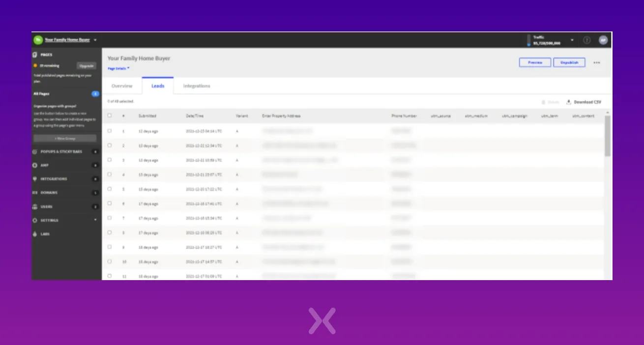Check the checkbox for lead row 7

pos(110,218)
